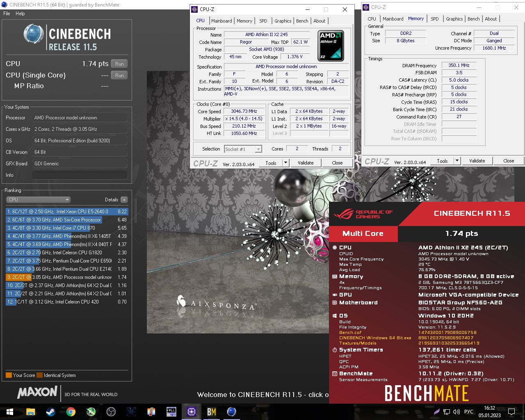Switch to the CPU tab in the CPU-Z Memory window

click(372, 19)
